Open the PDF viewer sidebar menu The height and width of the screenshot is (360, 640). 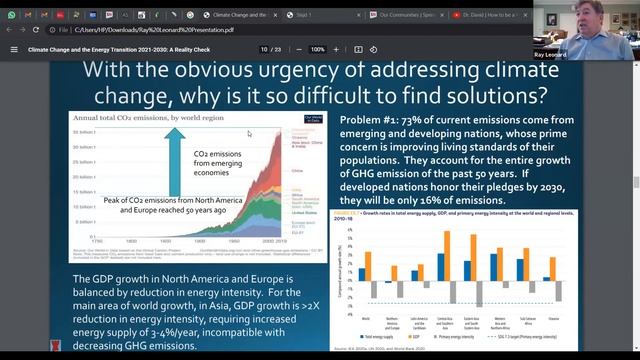pos(14,49)
